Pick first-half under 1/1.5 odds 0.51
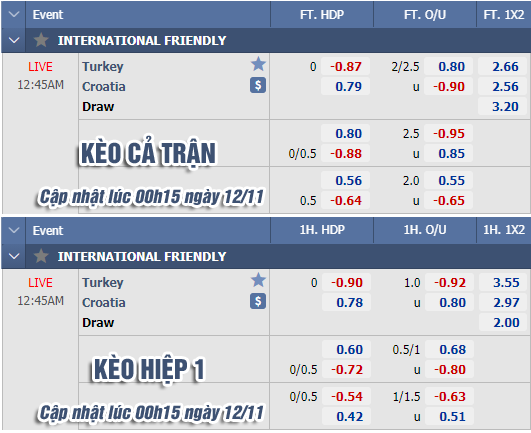 point(449,417)
